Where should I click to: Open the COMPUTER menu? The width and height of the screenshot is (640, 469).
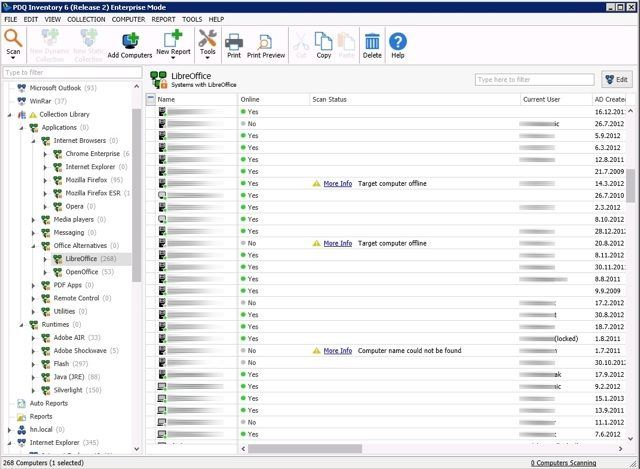click(128, 19)
